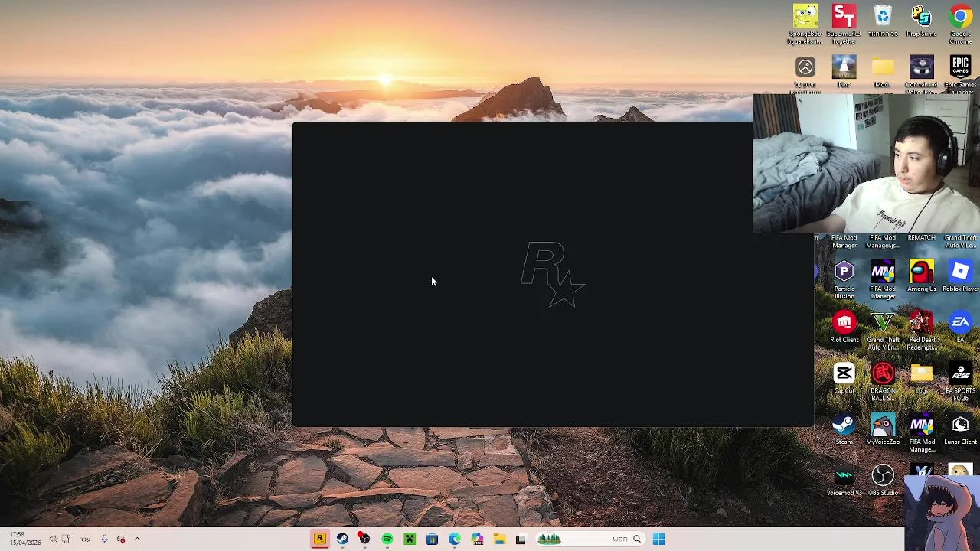Open the Pine game desktop shortcut
Image resolution: width=980 pixels, height=551 pixels.
coord(844,72)
